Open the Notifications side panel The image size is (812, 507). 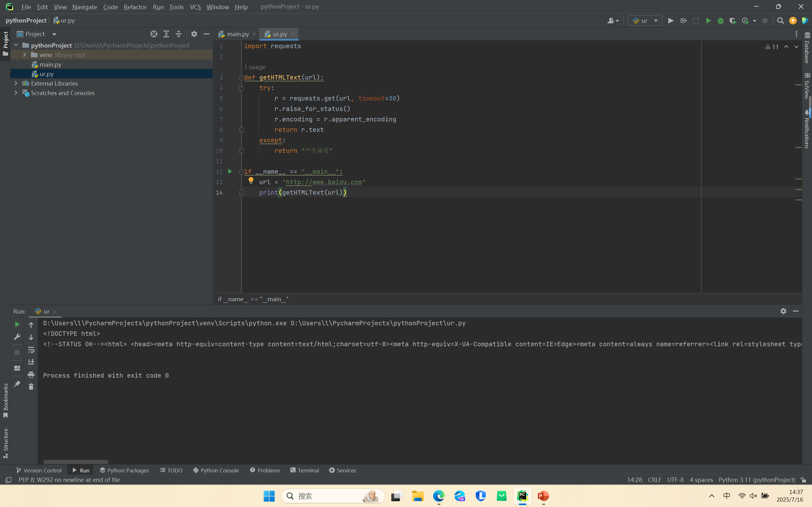coord(807,129)
